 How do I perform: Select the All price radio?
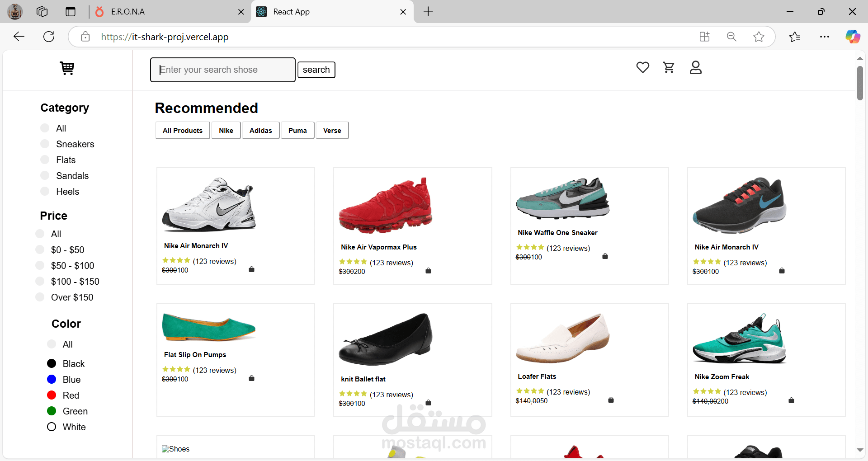pos(40,234)
